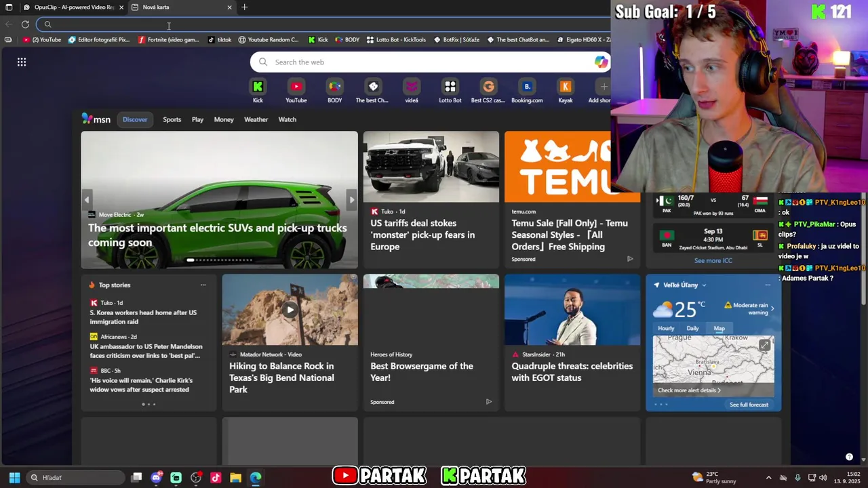Viewport: 868px width, 488px height.
Task: Expand the weather map with enlarge icon
Action: [x=764, y=346]
